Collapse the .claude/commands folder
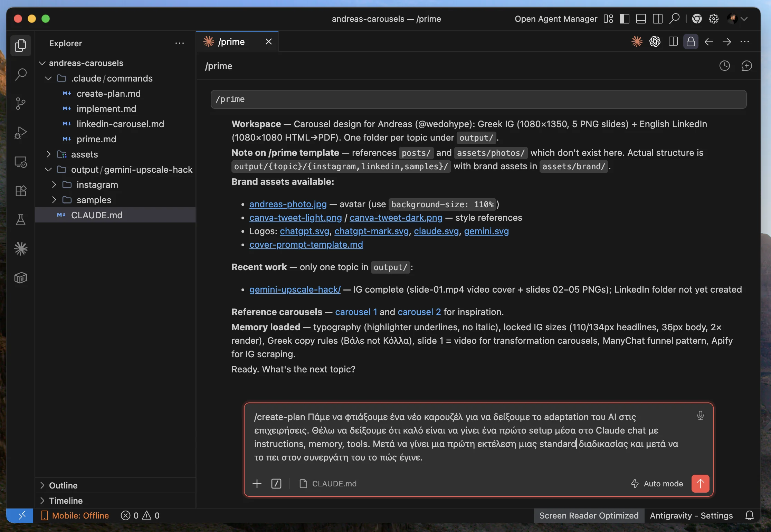Screen dimensions: 771x532 (48, 78)
